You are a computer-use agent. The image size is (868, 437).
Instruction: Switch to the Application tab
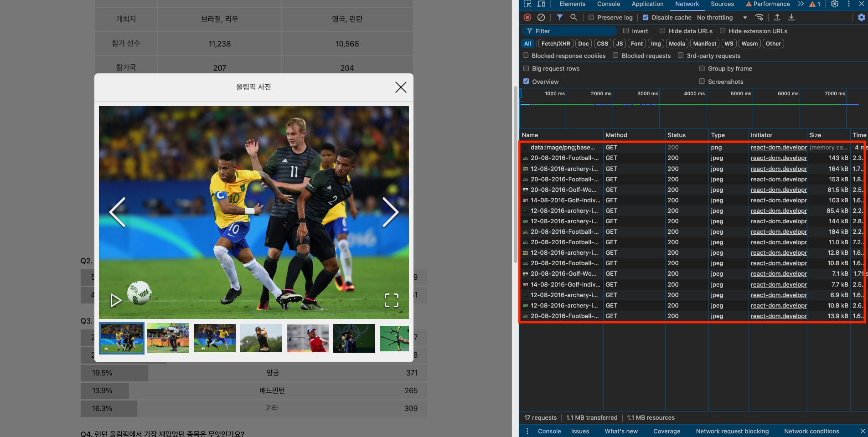pos(647,4)
